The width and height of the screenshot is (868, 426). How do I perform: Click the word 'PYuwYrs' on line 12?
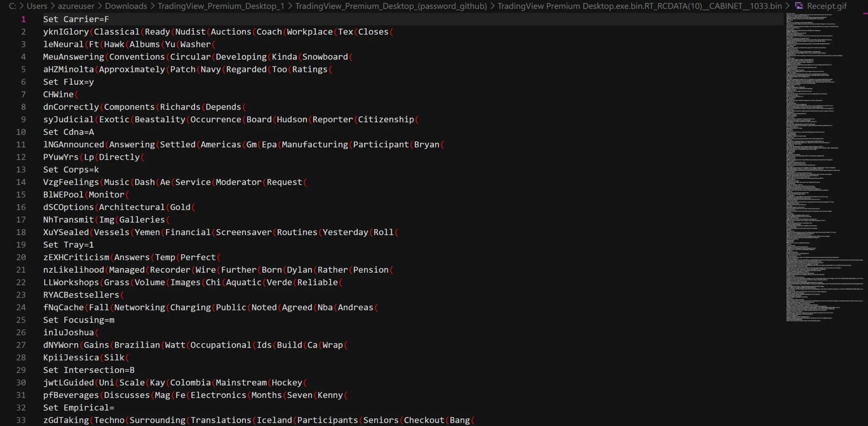coord(61,157)
